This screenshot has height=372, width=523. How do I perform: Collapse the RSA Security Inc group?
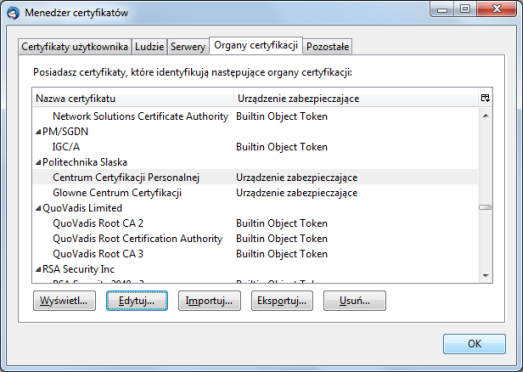38,270
